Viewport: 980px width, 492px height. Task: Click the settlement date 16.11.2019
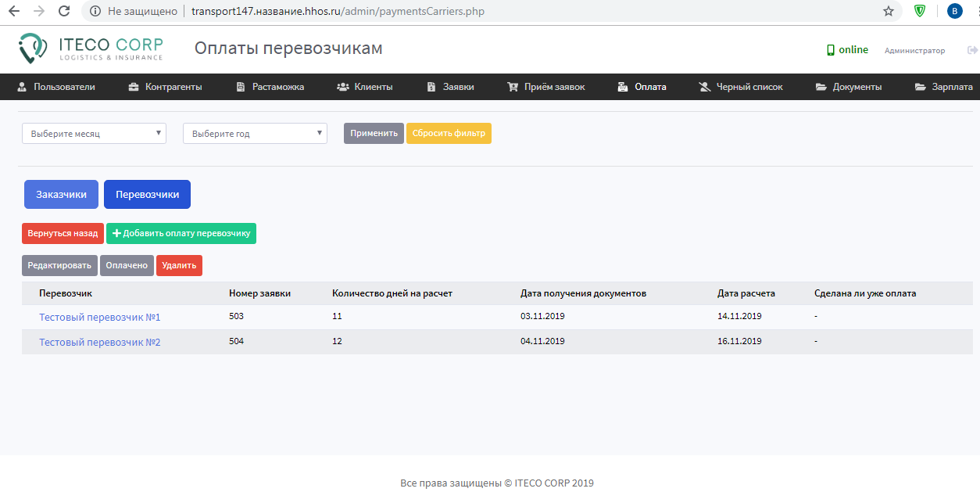pos(739,341)
